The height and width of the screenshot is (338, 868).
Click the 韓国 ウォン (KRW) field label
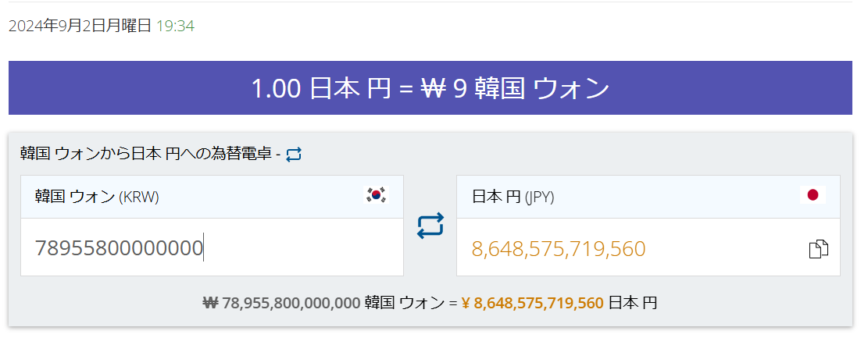97,197
